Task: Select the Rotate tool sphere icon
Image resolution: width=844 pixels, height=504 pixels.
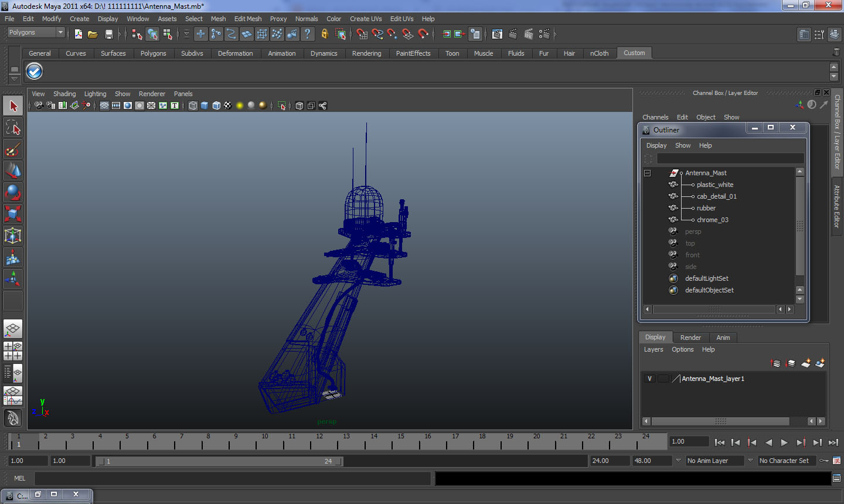Action: tap(13, 192)
